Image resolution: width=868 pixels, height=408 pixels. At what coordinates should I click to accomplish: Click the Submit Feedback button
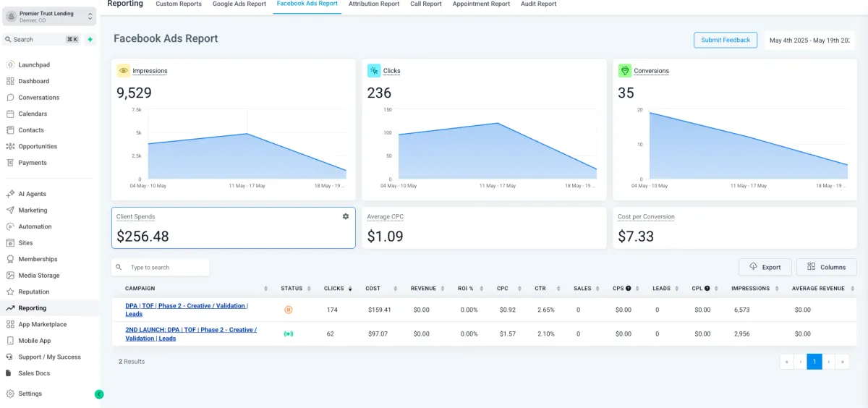(726, 40)
